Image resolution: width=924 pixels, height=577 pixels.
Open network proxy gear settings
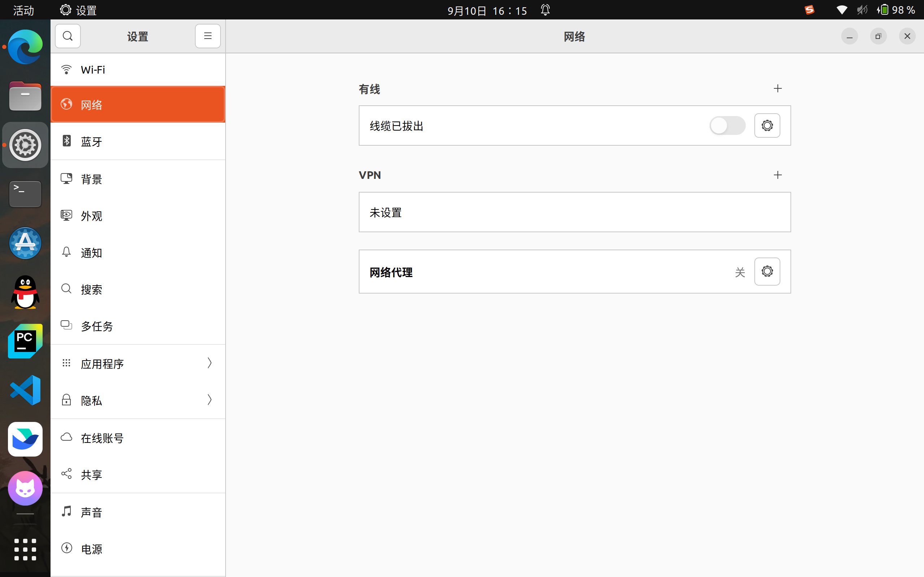coord(767,271)
